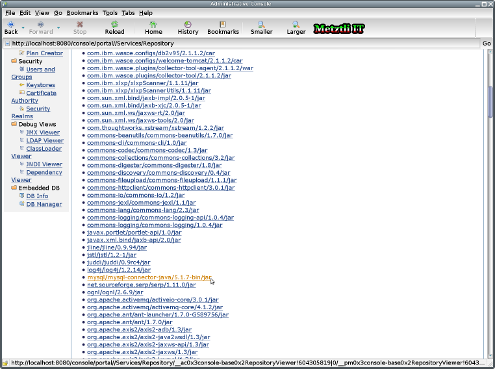This screenshot has height=369, width=495.
Task: Click the Debug Views folder icon
Action: click(14, 124)
